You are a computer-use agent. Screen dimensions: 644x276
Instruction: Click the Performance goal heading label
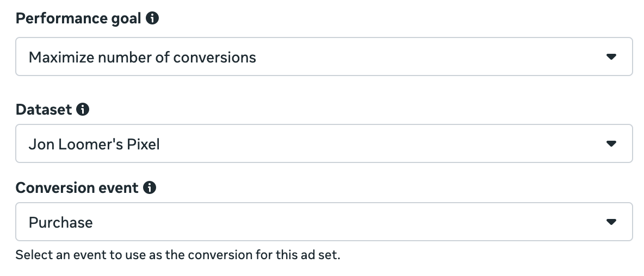click(78, 18)
